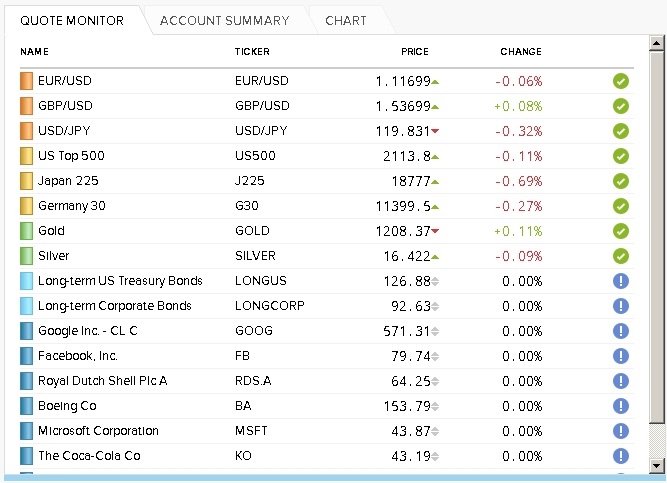Sort by the Change column header
The image size is (667, 483).
coord(520,52)
